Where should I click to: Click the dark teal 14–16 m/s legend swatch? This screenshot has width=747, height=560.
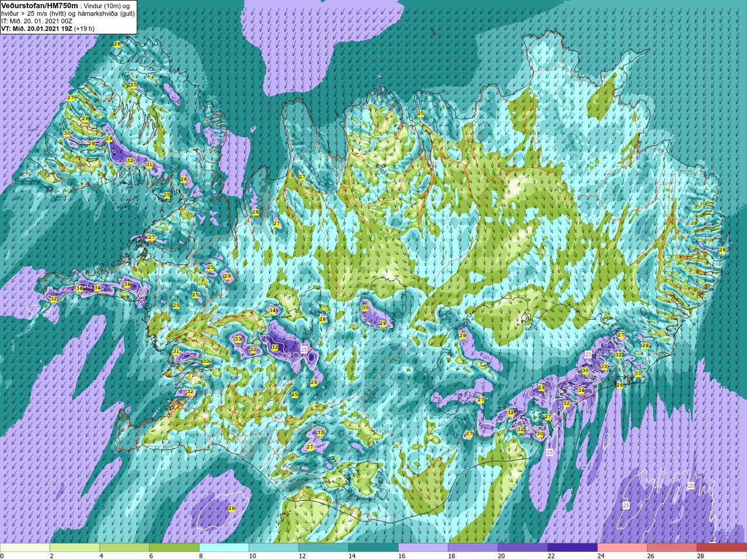coord(373,548)
